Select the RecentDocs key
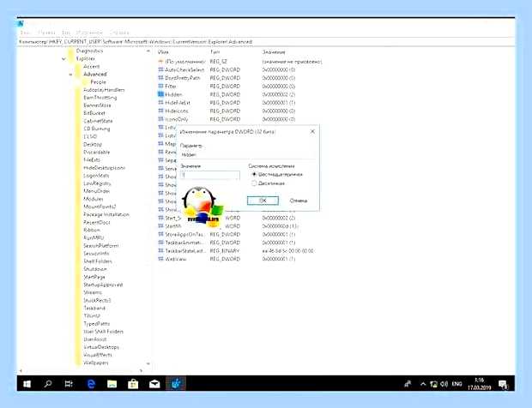532x408 pixels. (97, 222)
